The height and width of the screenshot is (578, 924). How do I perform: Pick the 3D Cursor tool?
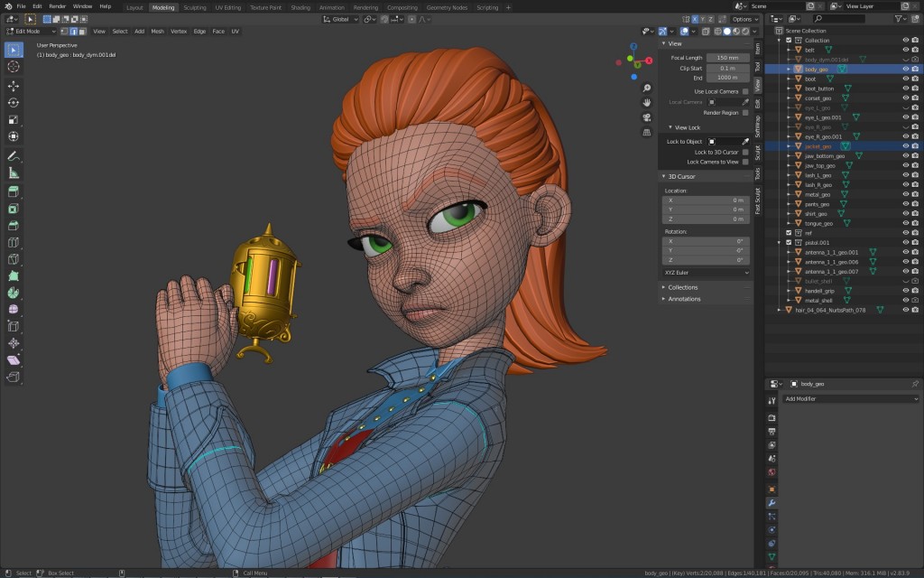[x=14, y=66]
